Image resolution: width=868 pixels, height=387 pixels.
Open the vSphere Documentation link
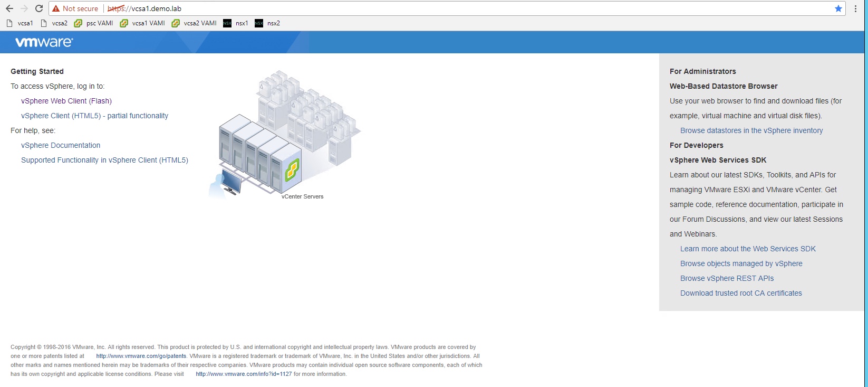pyautogui.click(x=61, y=145)
